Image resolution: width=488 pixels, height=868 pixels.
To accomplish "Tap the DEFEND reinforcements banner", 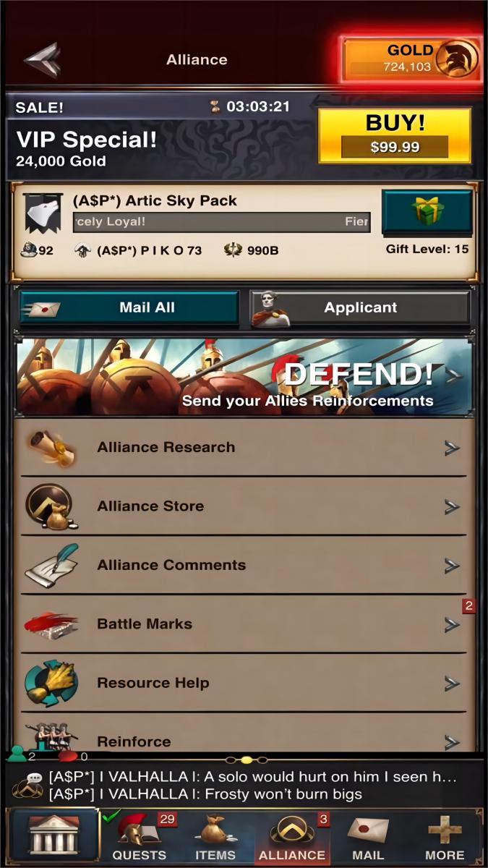I will tap(244, 377).
